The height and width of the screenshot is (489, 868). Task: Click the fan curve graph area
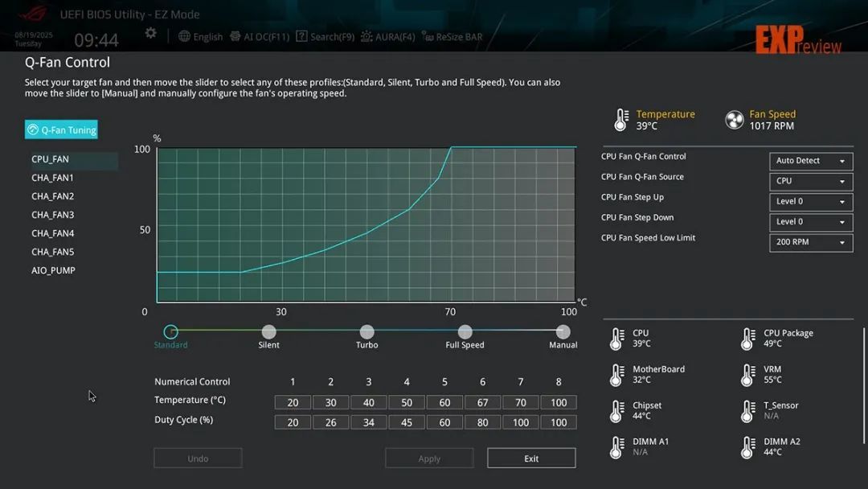click(366, 225)
